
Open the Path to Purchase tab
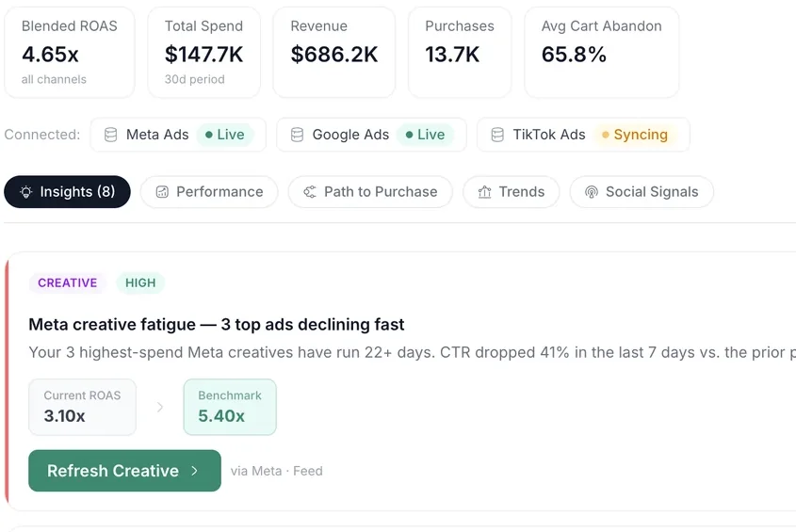coord(370,192)
